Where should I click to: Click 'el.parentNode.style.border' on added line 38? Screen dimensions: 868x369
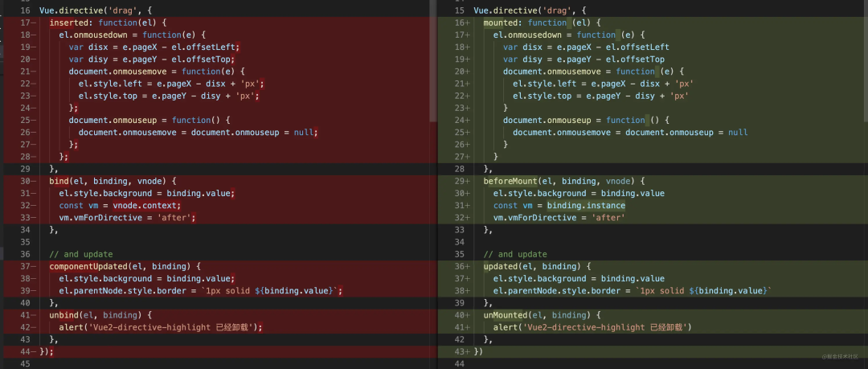(x=557, y=291)
